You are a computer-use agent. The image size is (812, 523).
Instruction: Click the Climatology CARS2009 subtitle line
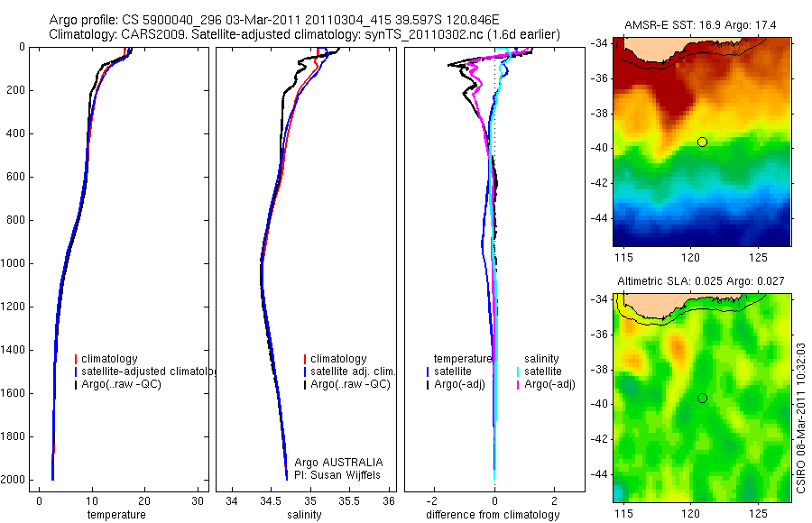click(305, 34)
